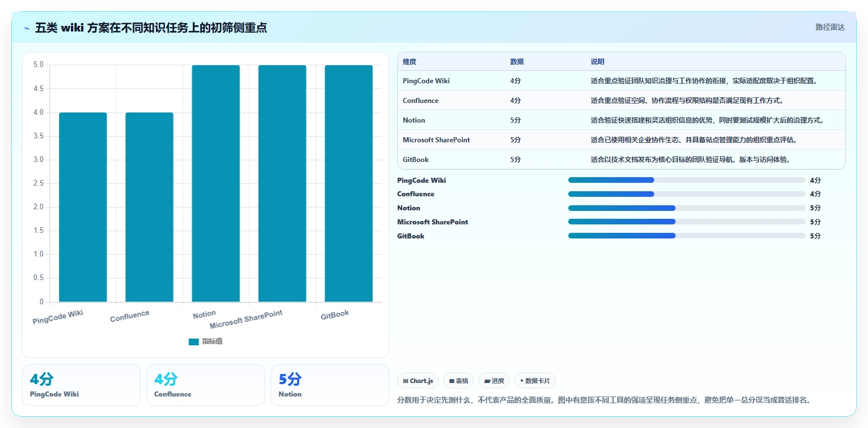Select the Microsoft SharePoint bar in the chart
Screen dimensions: 868x428
coord(282,183)
